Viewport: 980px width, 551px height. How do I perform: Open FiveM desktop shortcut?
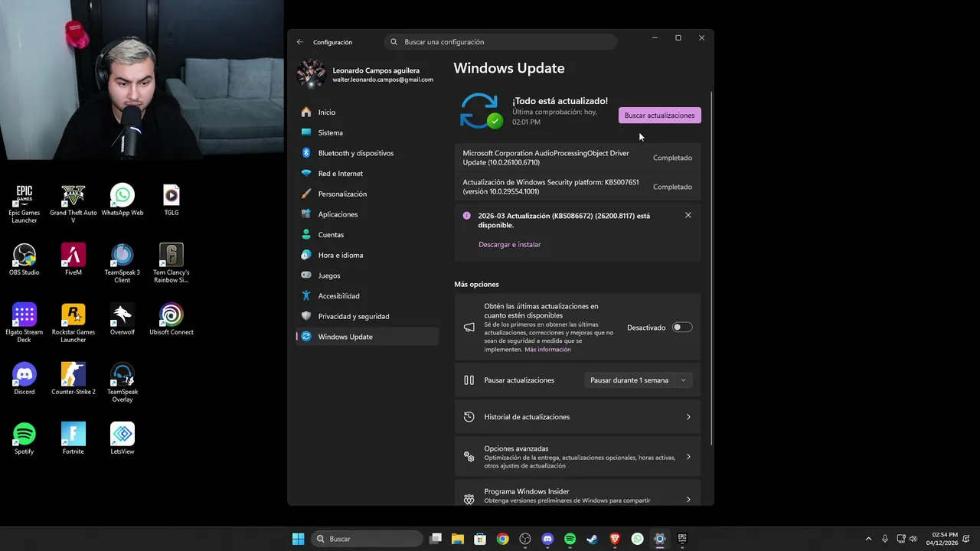[x=73, y=260]
